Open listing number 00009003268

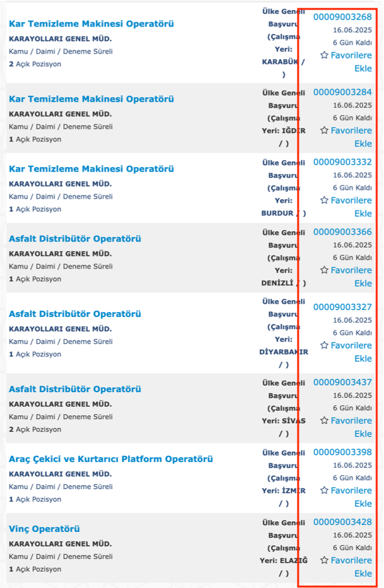pos(342,17)
